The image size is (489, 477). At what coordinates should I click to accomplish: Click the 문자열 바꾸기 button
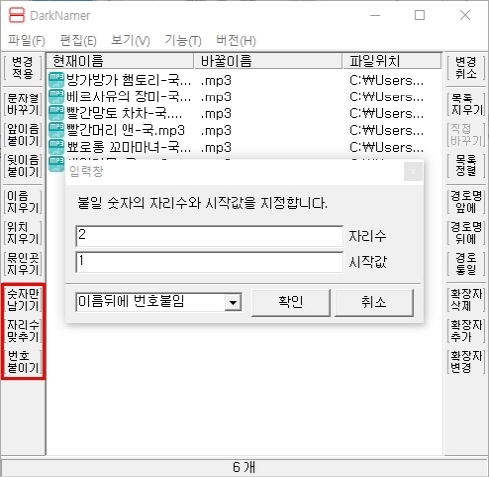click(x=23, y=104)
